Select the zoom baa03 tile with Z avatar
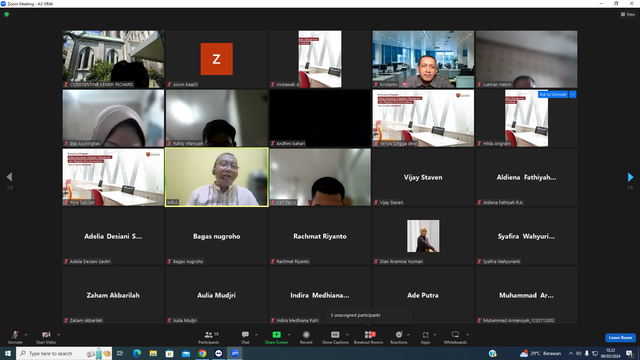640x360 pixels. [216, 59]
